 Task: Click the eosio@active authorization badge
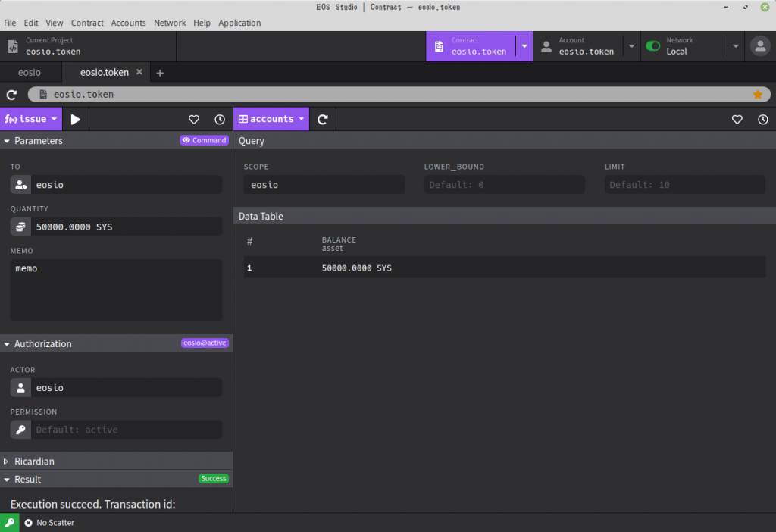205,343
